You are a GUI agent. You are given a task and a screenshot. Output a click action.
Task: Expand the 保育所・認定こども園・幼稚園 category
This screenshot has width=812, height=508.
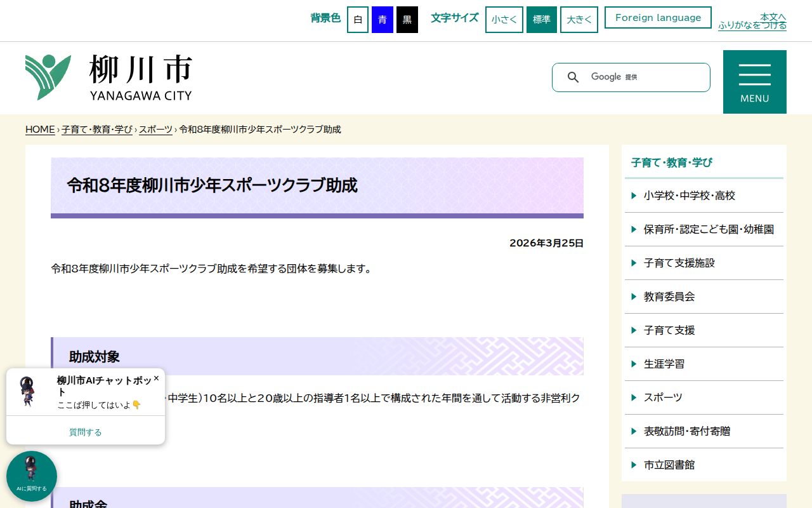[x=709, y=229]
